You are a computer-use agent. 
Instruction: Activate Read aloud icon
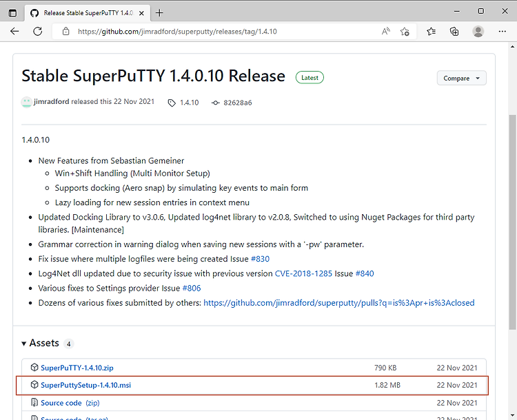pos(386,31)
